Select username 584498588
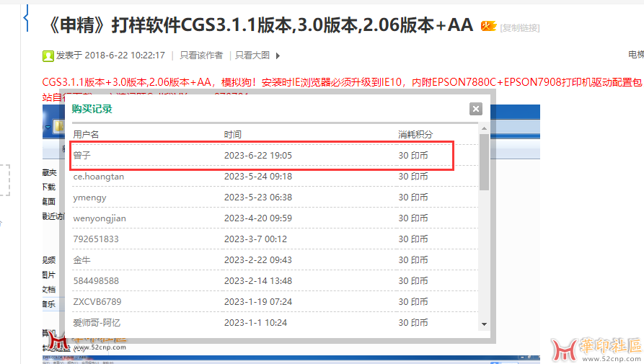Screen dimensions: 644x364 click(x=96, y=281)
